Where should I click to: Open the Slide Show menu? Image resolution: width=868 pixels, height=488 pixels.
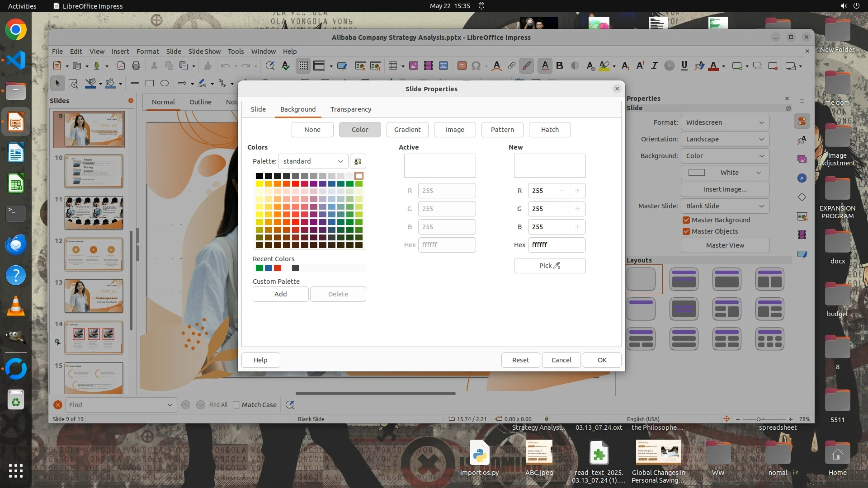(204, 52)
